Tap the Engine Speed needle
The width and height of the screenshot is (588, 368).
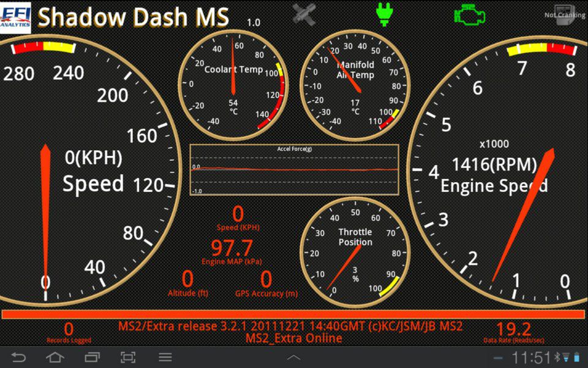click(x=523, y=215)
